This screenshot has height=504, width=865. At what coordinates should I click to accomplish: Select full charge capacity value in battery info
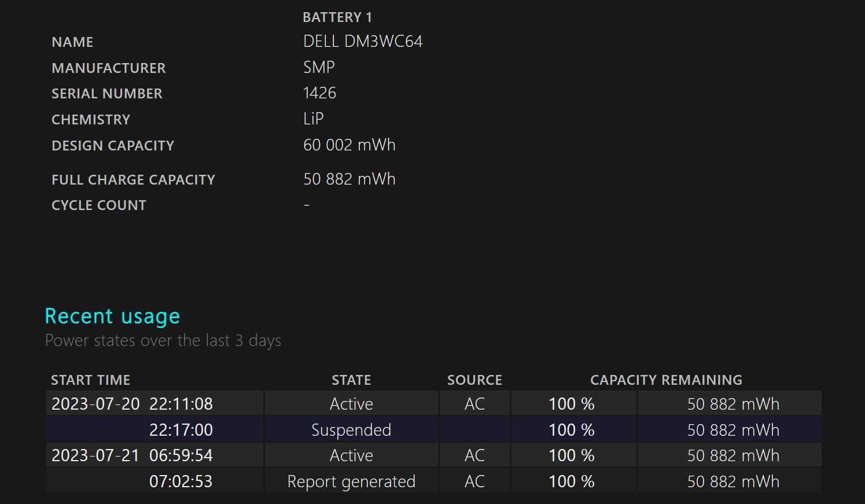[x=349, y=179]
